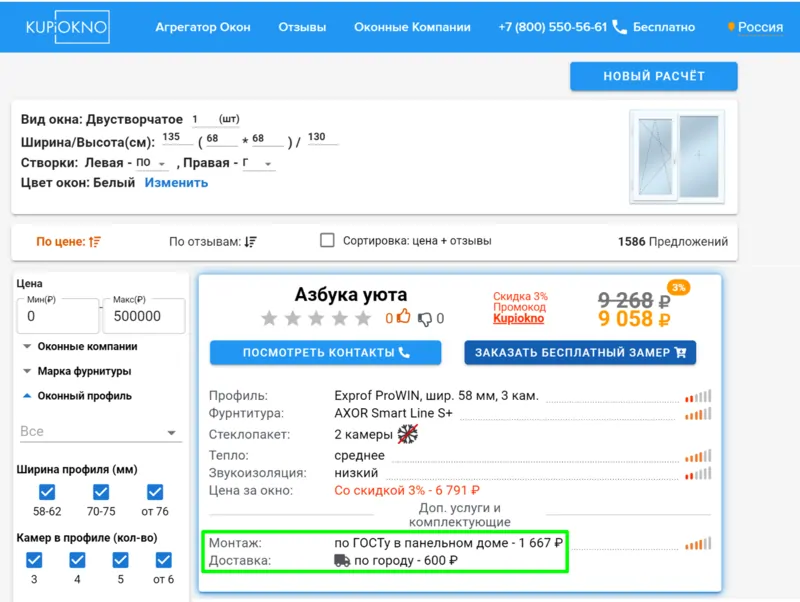Image resolution: width=800 pixels, height=602 pixels.
Task: Click 'по ГОСТу в панельном доме - 1 667 ₽'
Action: click(448, 543)
